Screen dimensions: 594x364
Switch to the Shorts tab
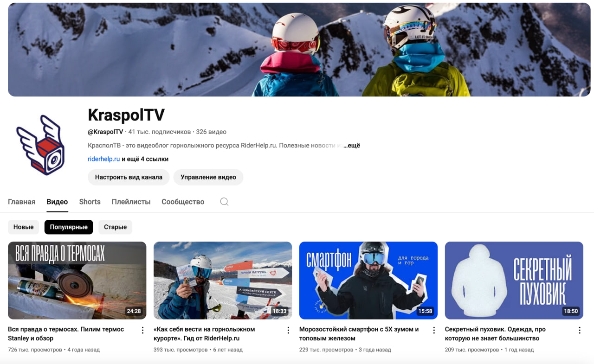pyautogui.click(x=90, y=202)
